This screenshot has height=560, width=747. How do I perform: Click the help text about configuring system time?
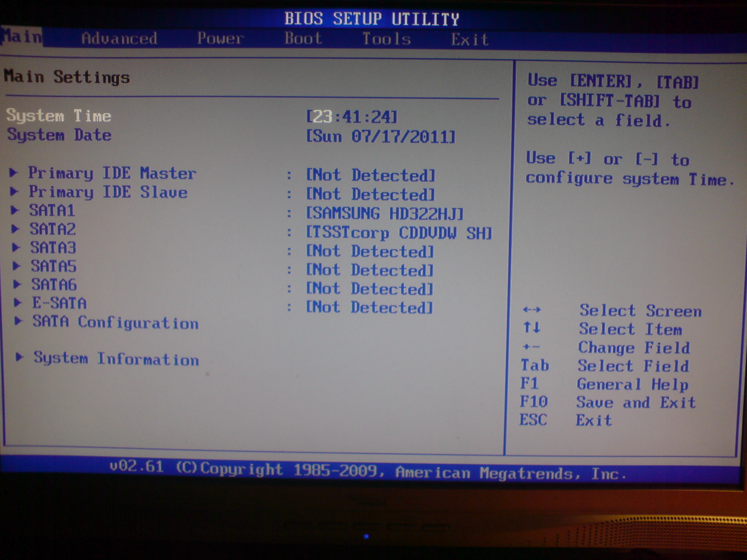[x=630, y=169]
